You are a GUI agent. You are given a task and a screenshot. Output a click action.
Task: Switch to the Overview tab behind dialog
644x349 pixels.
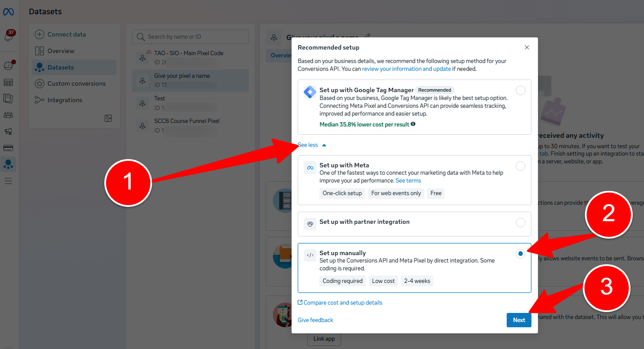[281, 55]
